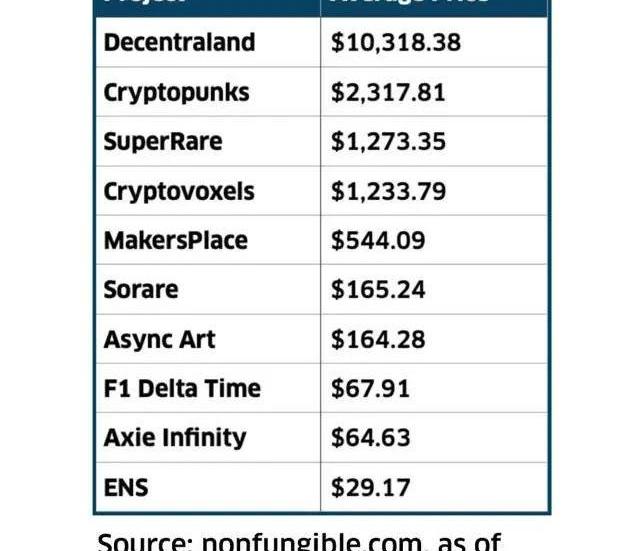Select the $64.63 price cell
Screen dimensions: 632x551
coord(434,437)
